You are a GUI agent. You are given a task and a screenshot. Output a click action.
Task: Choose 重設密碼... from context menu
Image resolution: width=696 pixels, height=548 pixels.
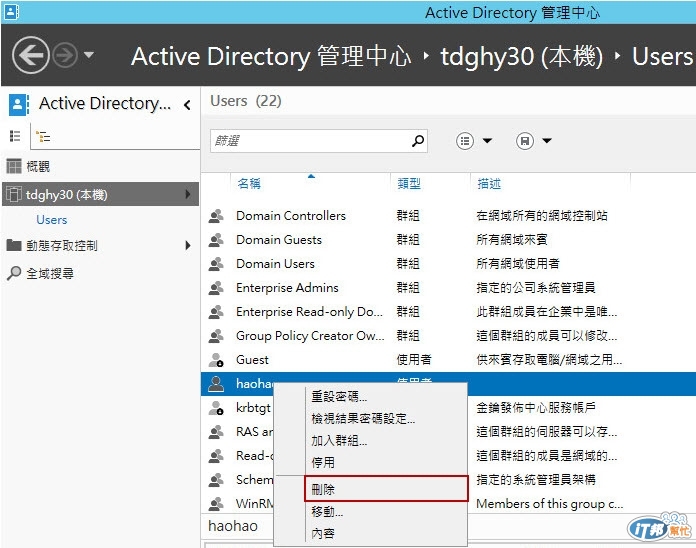pyautogui.click(x=371, y=396)
